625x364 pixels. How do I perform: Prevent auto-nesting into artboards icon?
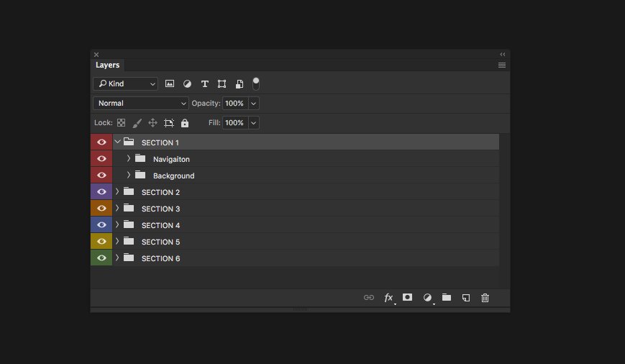click(168, 123)
